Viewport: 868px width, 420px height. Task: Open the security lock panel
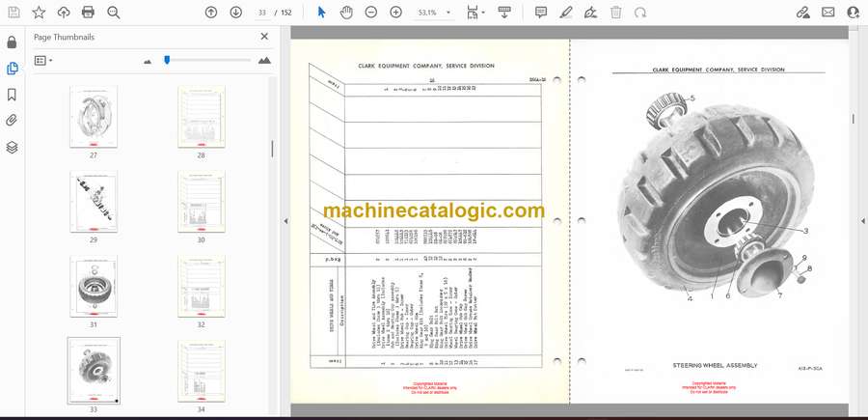pos(12,42)
